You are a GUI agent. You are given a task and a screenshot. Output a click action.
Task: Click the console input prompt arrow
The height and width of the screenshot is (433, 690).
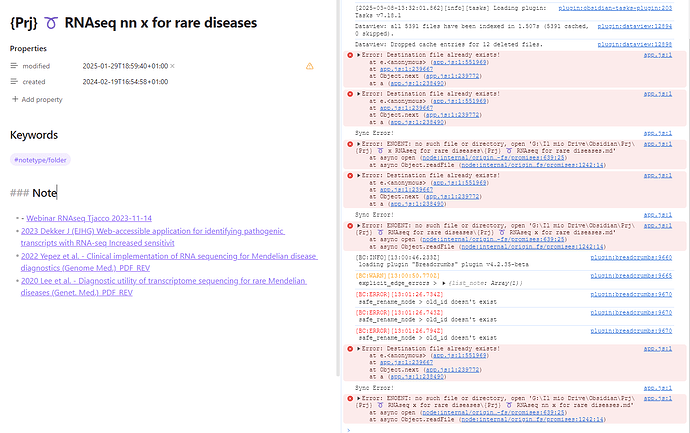click(x=349, y=430)
